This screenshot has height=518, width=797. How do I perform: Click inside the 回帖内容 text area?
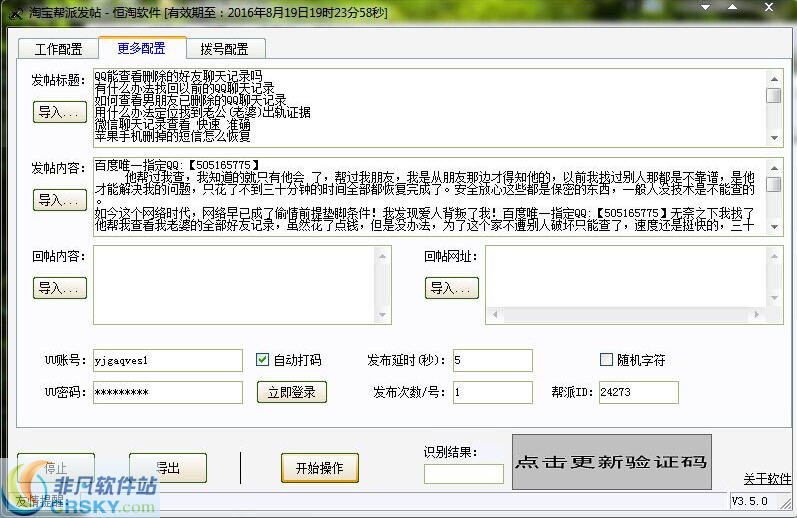[x=234, y=285]
